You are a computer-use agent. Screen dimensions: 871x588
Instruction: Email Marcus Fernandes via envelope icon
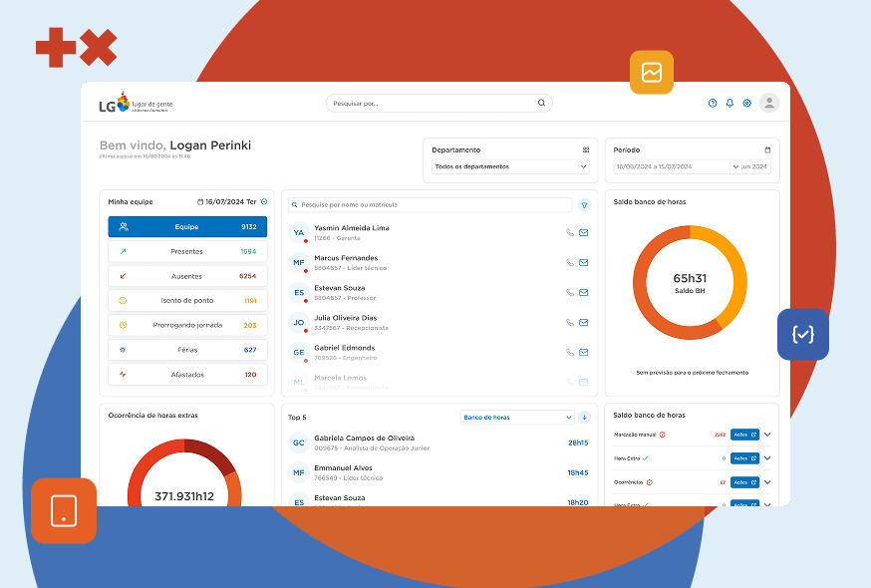point(584,263)
